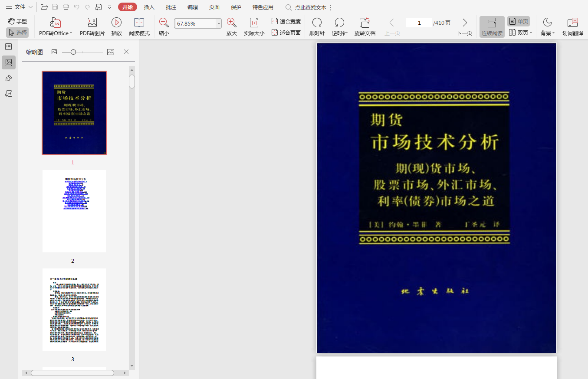Image resolution: width=588 pixels, height=379 pixels.
Task: Open the thumbnail sidebar panel icon
Action: click(x=9, y=62)
